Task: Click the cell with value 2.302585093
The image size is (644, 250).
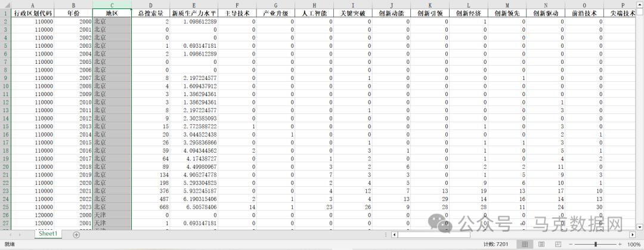Action: pos(194,118)
